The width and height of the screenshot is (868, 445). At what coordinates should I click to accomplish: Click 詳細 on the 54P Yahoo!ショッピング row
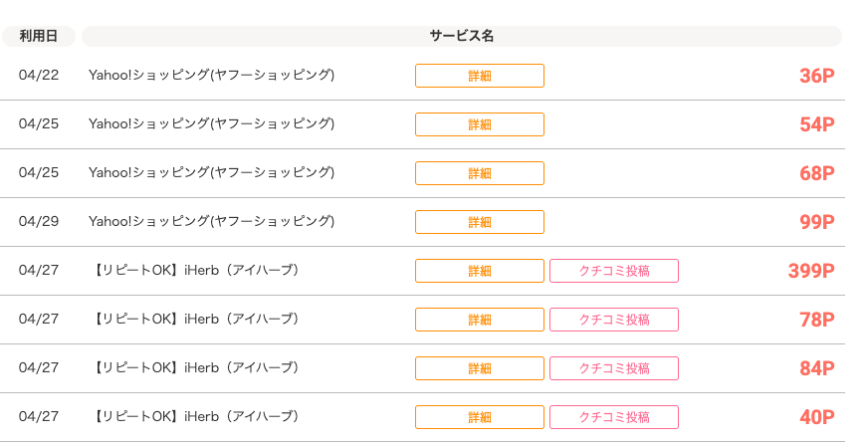click(x=479, y=124)
